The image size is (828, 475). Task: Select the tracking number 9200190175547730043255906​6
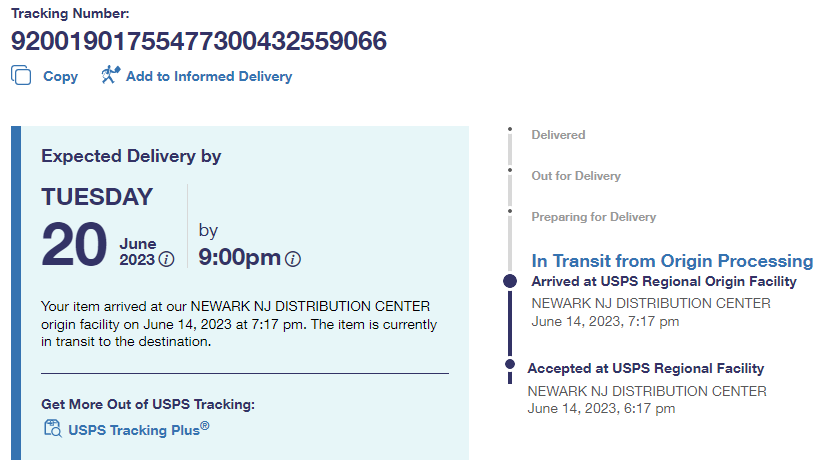coord(199,41)
